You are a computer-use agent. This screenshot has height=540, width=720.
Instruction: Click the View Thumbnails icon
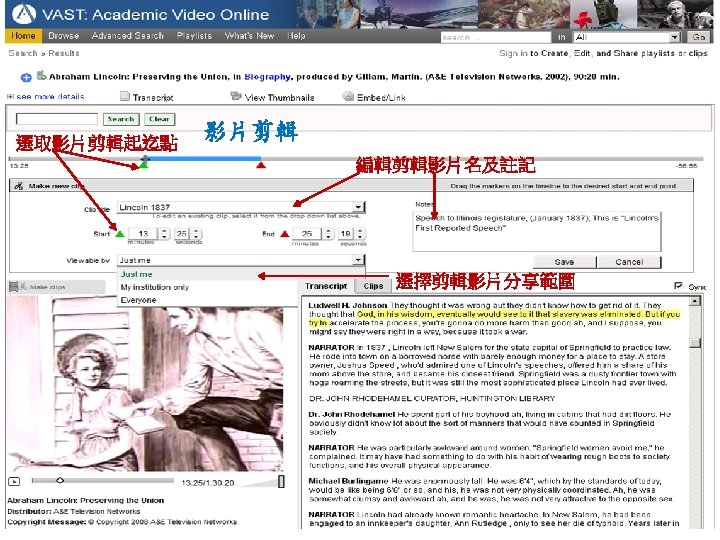click(x=236, y=96)
